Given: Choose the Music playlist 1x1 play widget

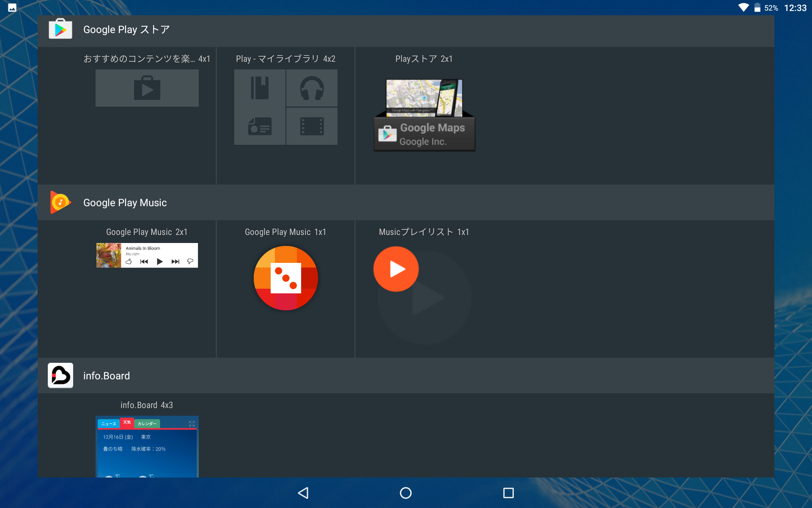Looking at the screenshot, I should [396, 269].
